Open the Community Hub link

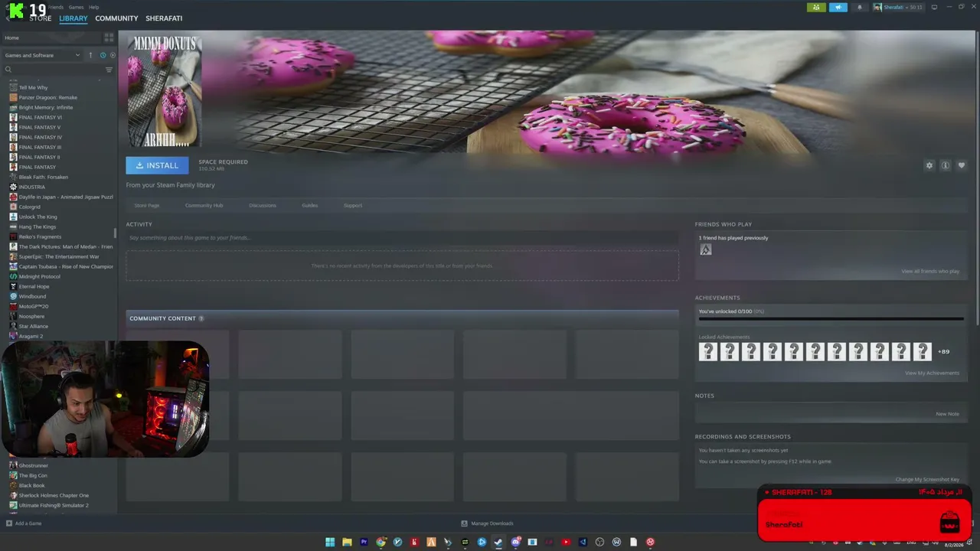point(204,205)
